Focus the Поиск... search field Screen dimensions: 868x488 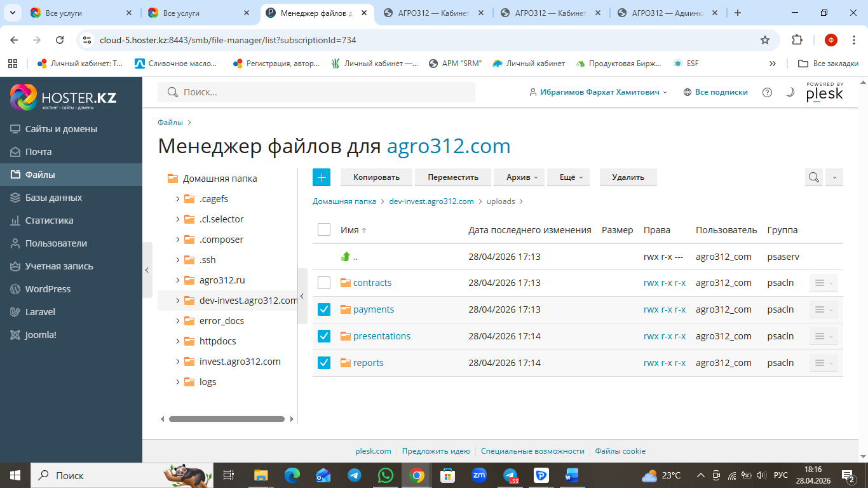(x=316, y=92)
